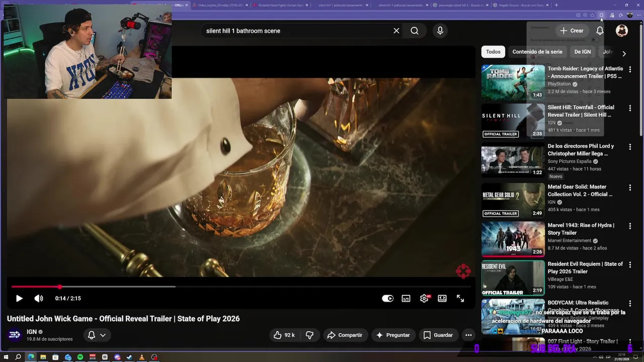Image resolution: width=644 pixels, height=362 pixels.
Task: Open options for Metal Gear Solid video
Action: click(630, 188)
